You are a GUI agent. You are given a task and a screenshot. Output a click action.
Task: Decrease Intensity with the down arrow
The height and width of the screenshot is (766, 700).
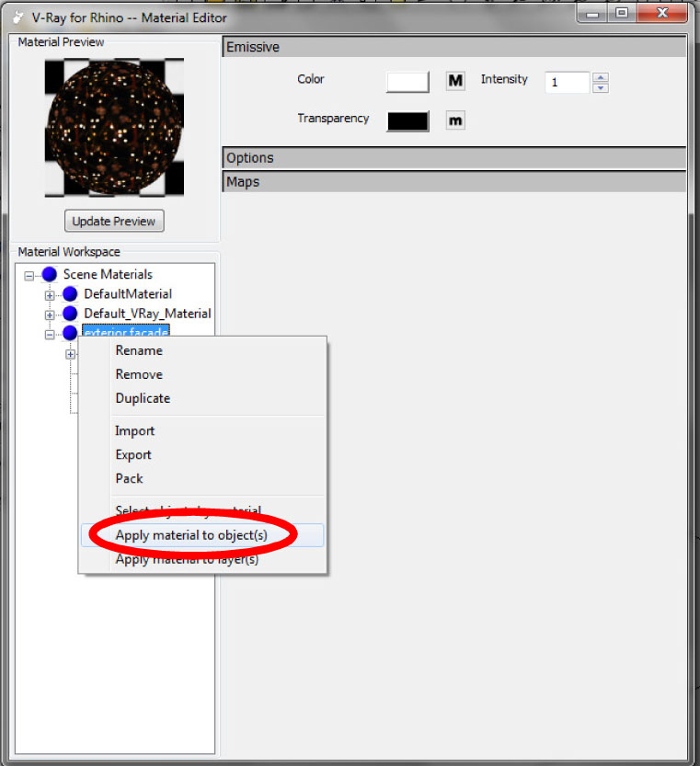[601, 88]
